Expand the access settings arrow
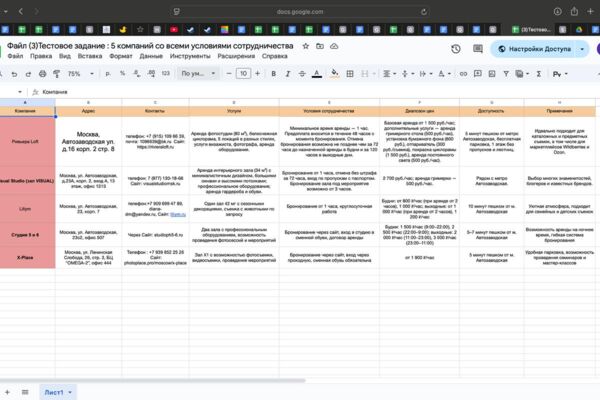The height and width of the screenshot is (400, 600). pyautogui.click(x=582, y=49)
